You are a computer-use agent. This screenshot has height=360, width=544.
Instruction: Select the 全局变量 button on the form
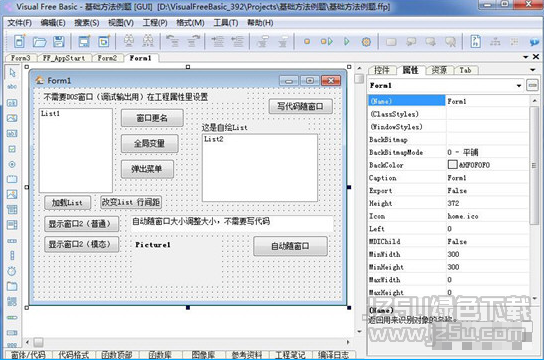pos(150,144)
